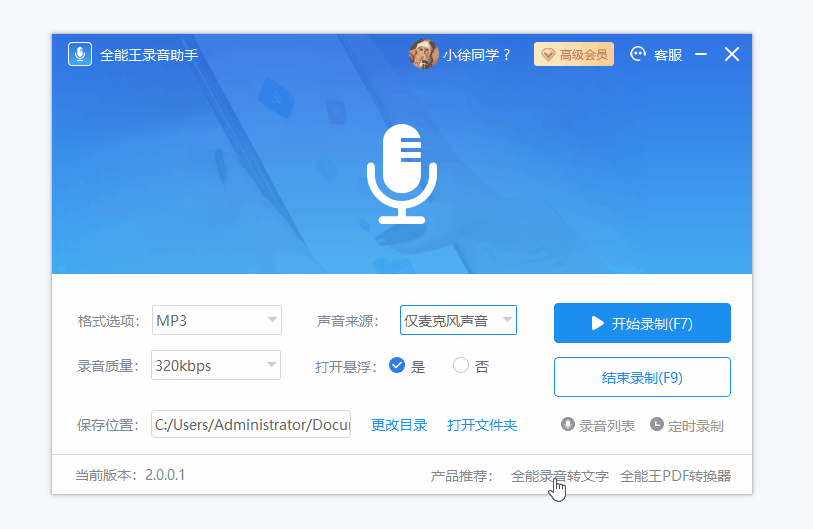This screenshot has height=529, width=813.
Task: Minimize the recorder window
Action: pos(701,54)
